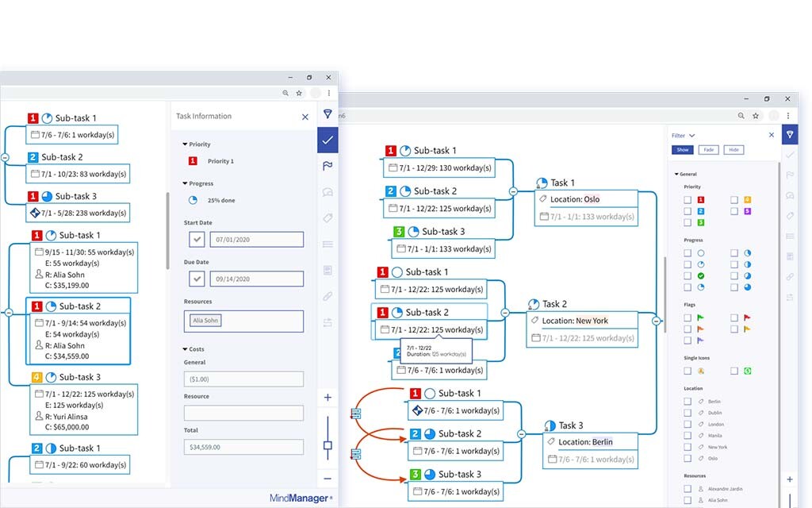Click filter funnel icon in right window sidebar
Screen dimensions: 812x508
click(790, 135)
